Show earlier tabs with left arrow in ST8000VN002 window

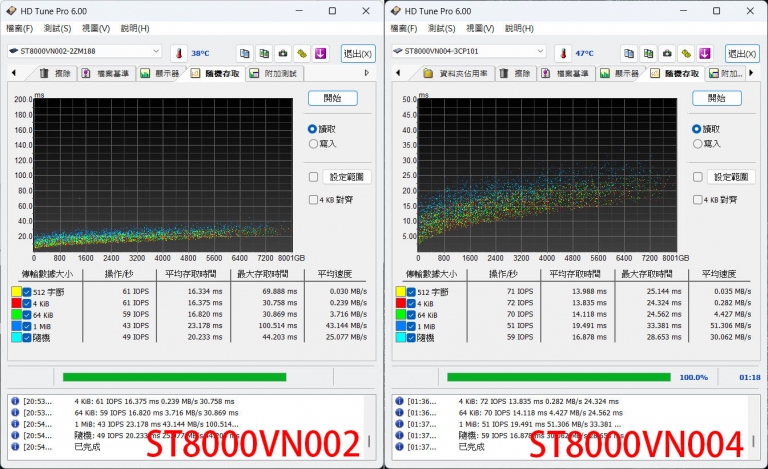tap(14, 72)
